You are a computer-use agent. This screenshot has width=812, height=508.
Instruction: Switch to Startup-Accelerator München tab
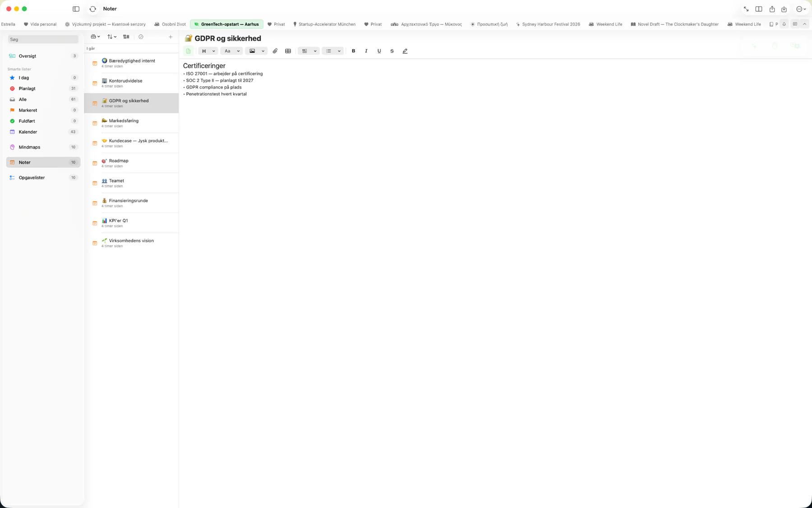coord(324,24)
